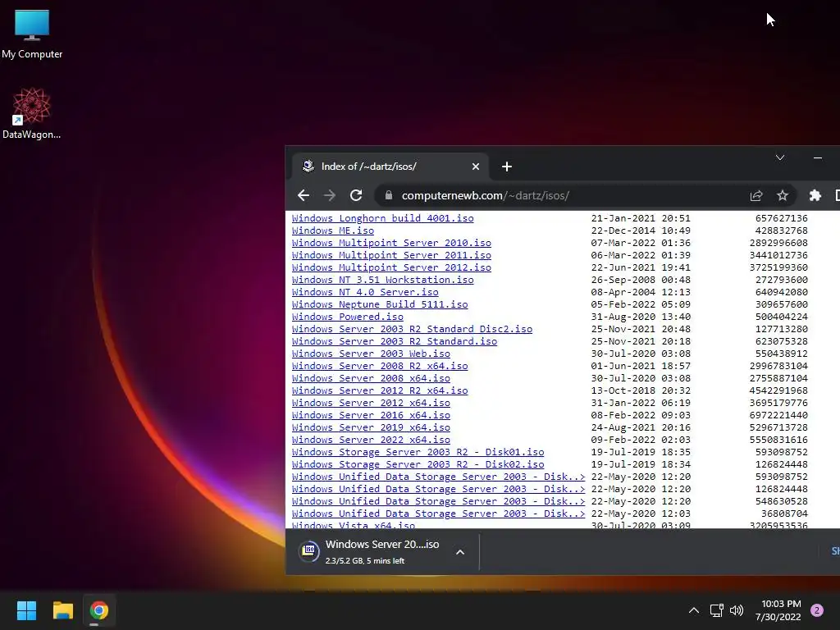Click the date 21-Jan-2021 20:51
840x630 pixels.
641,218
